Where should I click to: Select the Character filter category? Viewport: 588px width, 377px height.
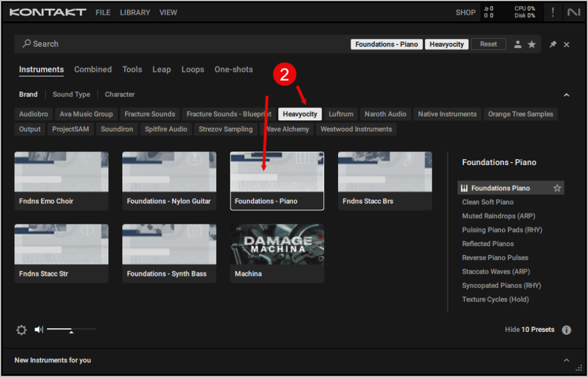click(119, 95)
